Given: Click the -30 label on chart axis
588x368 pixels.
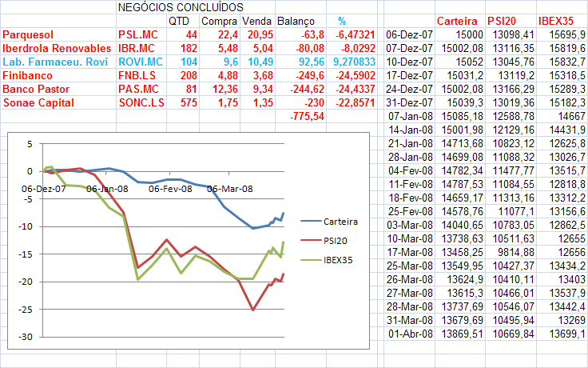Looking at the screenshot, I should point(26,337).
